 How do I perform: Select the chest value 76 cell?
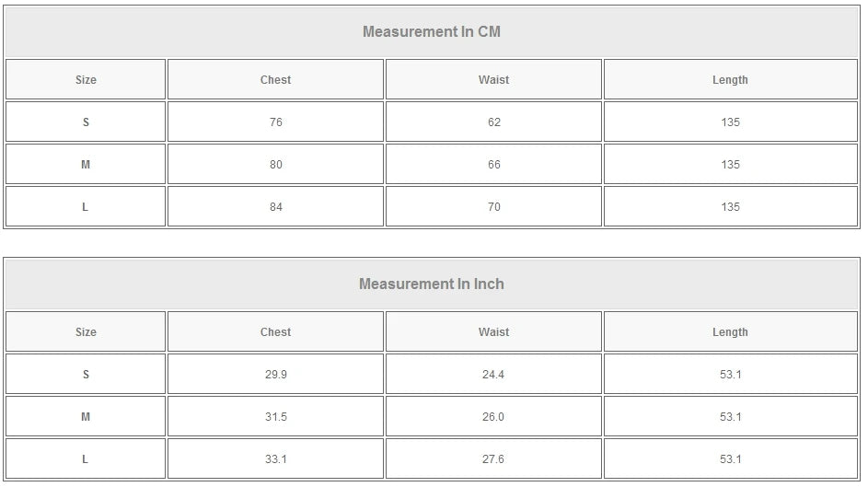pyautogui.click(x=275, y=122)
